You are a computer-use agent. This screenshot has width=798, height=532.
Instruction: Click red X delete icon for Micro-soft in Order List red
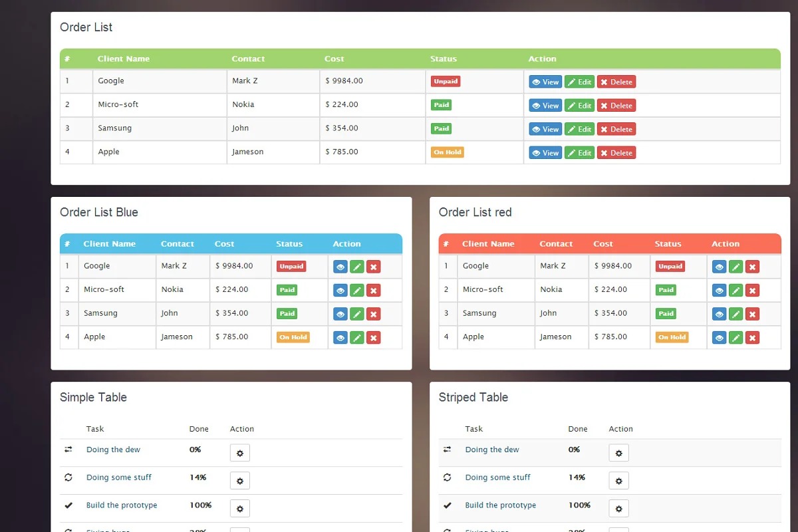coord(752,291)
